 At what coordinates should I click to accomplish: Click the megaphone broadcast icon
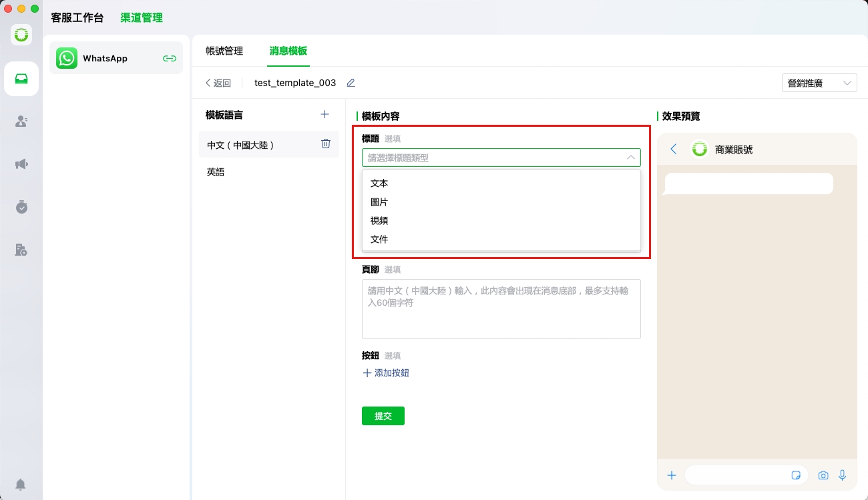click(x=21, y=164)
